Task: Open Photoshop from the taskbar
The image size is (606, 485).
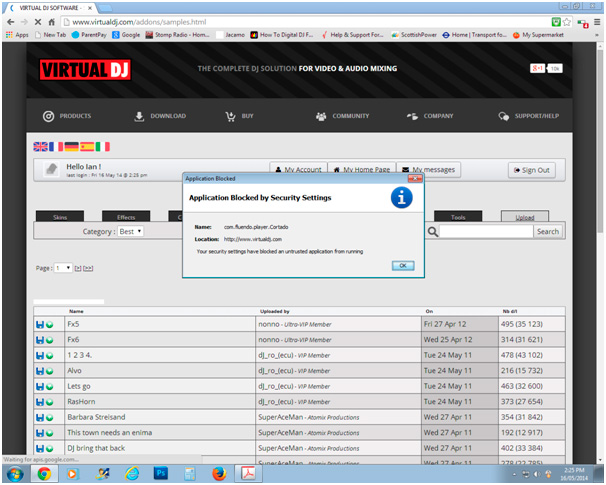Action: pos(161,473)
